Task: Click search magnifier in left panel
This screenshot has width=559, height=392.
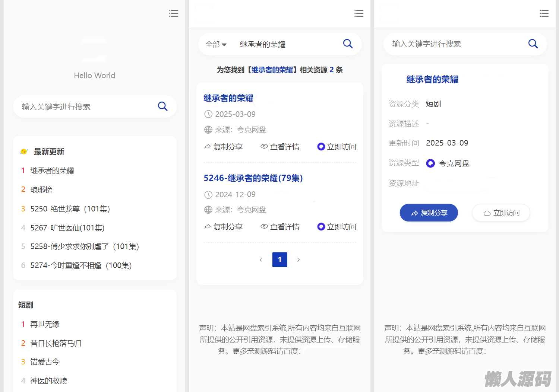Action: click(162, 106)
